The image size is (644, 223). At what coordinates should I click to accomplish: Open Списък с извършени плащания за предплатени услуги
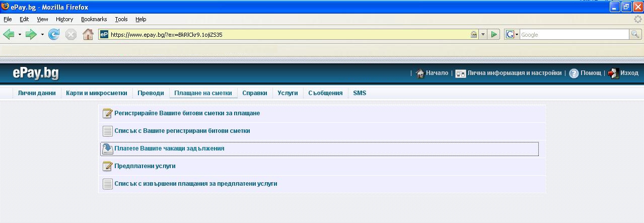tap(196, 184)
